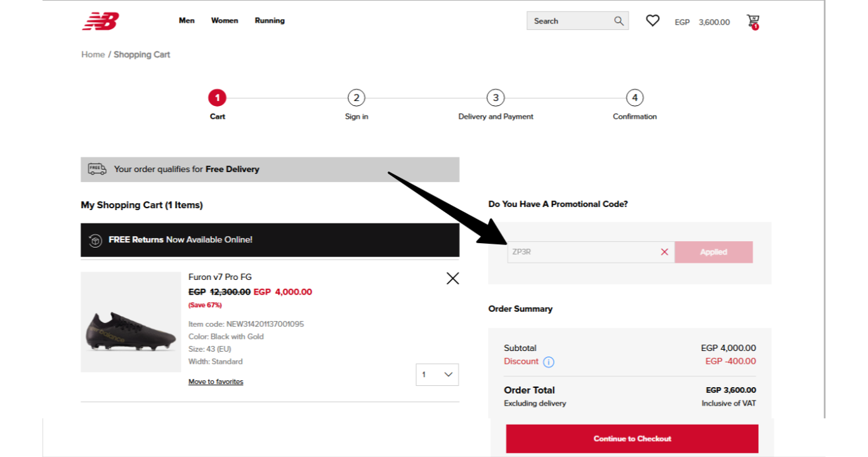Click the Discount info icon

click(x=549, y=362)
